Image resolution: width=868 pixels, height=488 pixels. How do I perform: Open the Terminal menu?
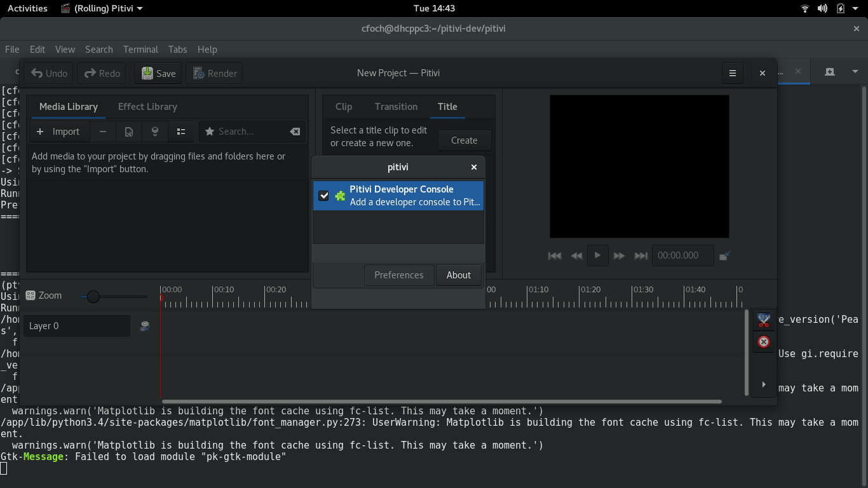coord(140,50)
